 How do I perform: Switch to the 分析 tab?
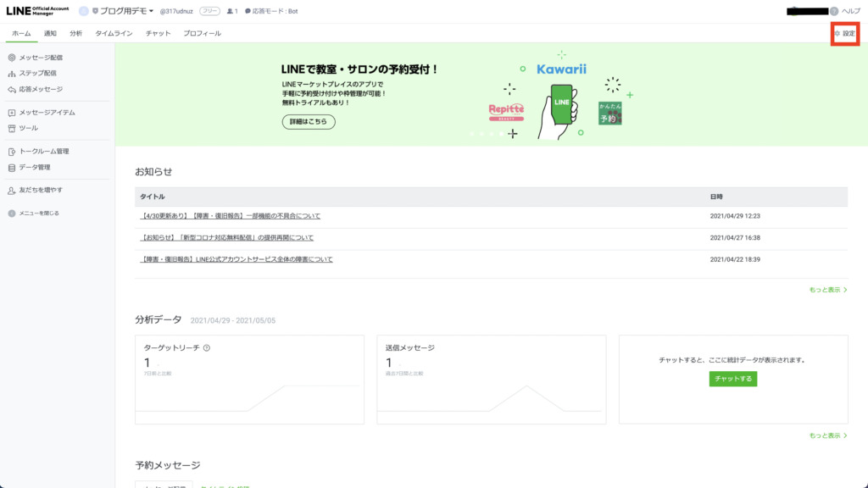tap(76, 33)
